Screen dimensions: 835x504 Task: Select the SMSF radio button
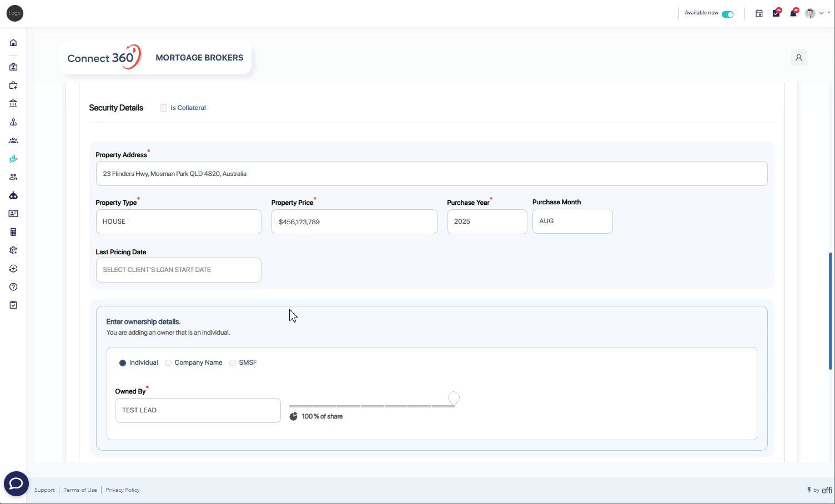coord(233,363)
